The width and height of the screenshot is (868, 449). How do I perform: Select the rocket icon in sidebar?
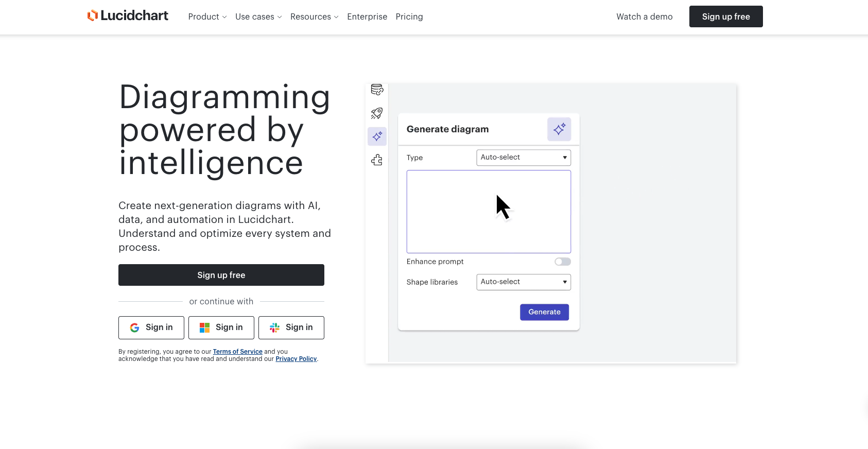377,113
